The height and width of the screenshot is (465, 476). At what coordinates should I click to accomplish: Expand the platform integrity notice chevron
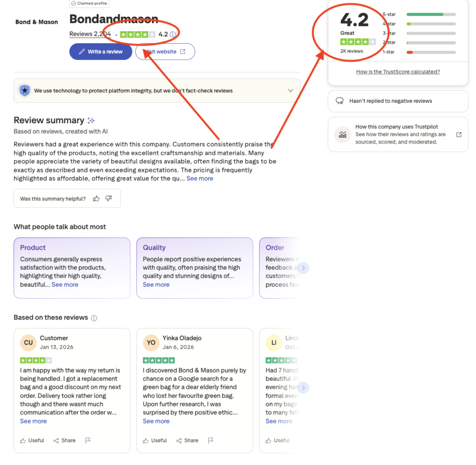click(291, 91)
